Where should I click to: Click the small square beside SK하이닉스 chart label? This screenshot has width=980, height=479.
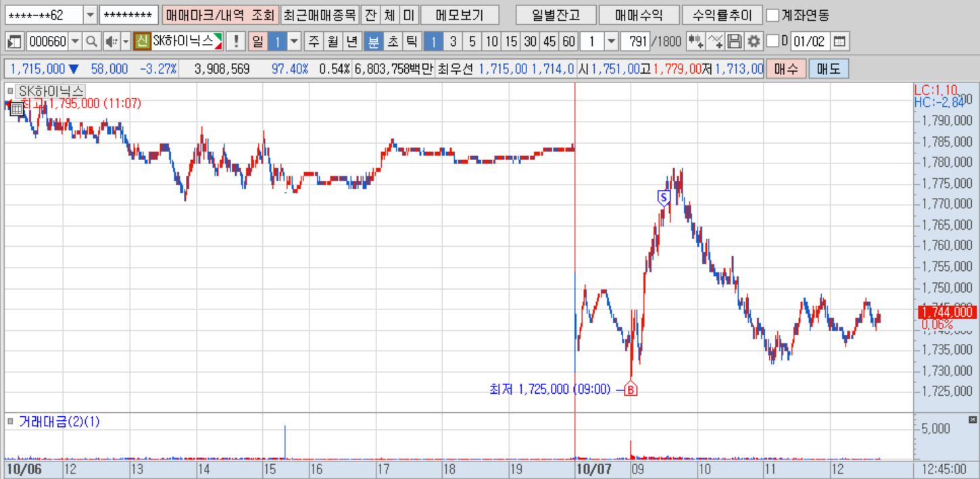click(10, 91)
